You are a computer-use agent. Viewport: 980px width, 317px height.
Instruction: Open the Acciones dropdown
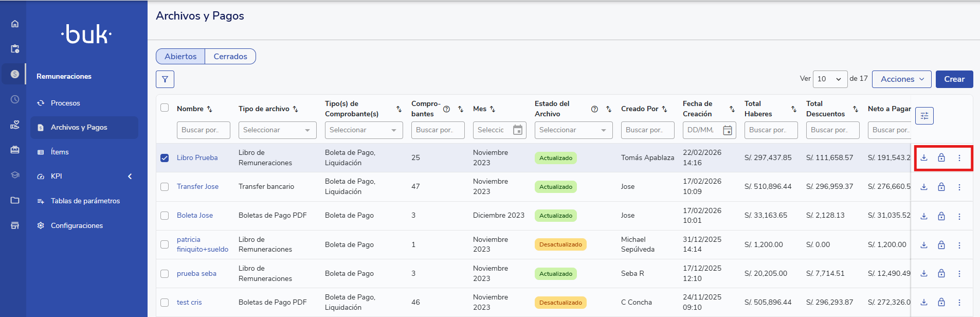[x=901, y=79]
